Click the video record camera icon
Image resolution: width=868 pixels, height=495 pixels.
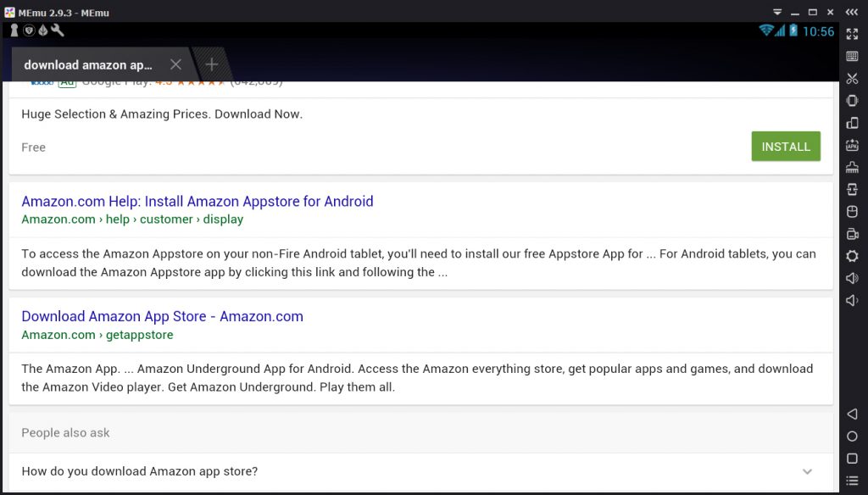point(852,234)
